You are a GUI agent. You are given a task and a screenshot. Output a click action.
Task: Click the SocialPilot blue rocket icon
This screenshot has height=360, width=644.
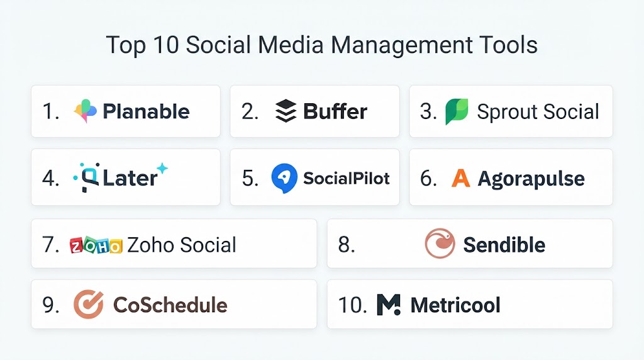[284, 178]
